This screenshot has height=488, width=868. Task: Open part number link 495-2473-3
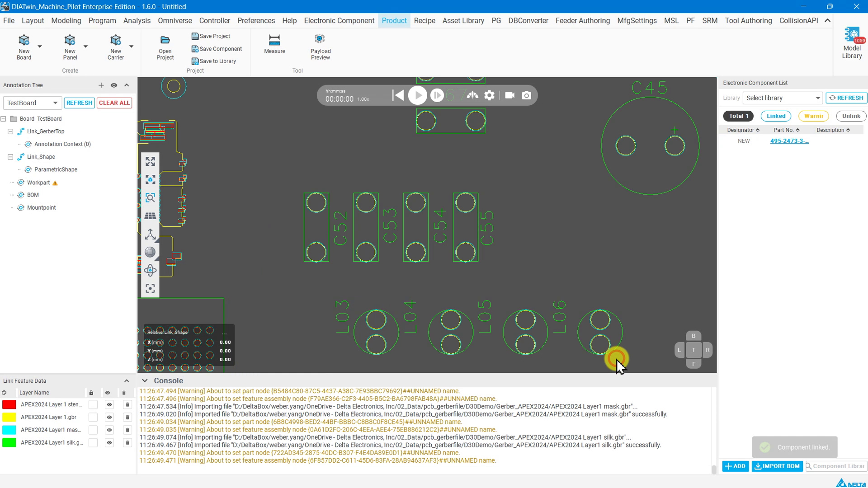(x=789, y=141)
